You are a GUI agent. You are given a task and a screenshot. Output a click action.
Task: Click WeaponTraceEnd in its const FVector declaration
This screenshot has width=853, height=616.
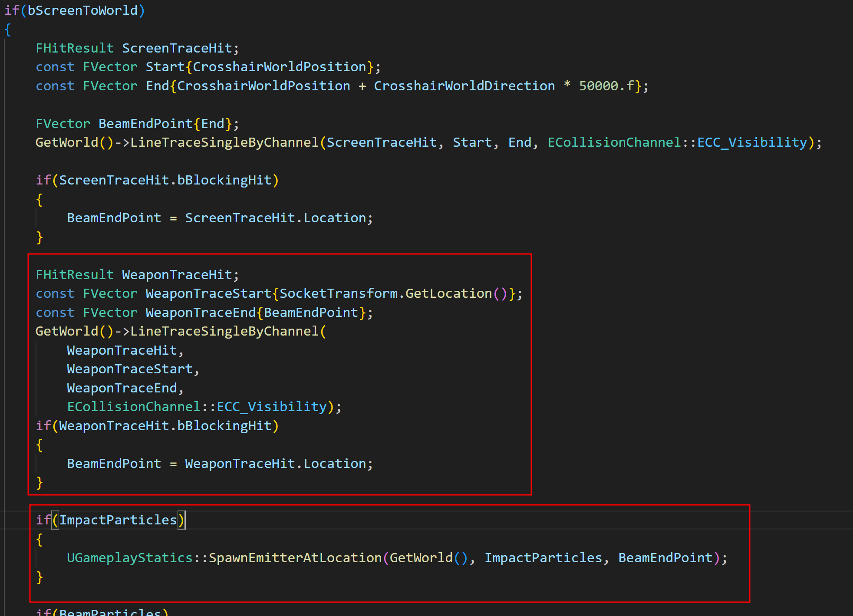coord(201,313)
